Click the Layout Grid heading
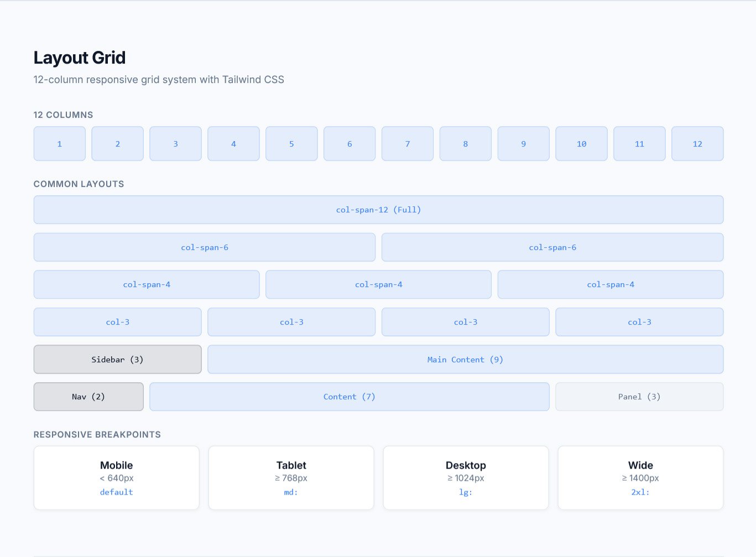This screenshot has width=756, height=557. [x=80, y=58]
